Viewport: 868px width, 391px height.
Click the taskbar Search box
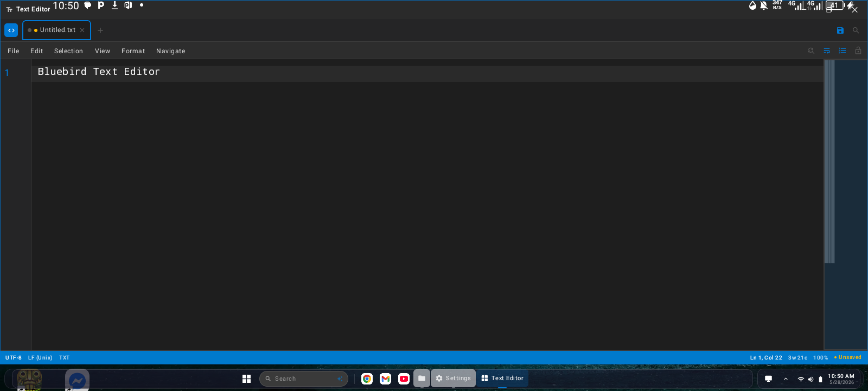coord(304,379)
